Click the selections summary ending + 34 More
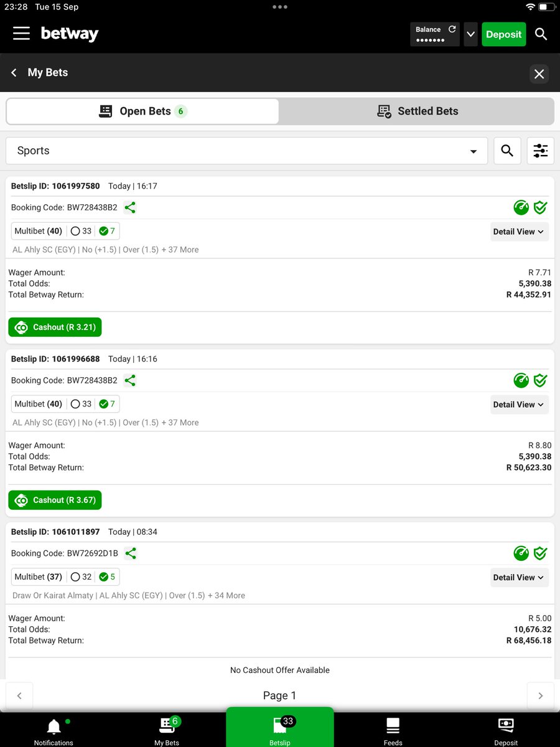 point(129,596)
